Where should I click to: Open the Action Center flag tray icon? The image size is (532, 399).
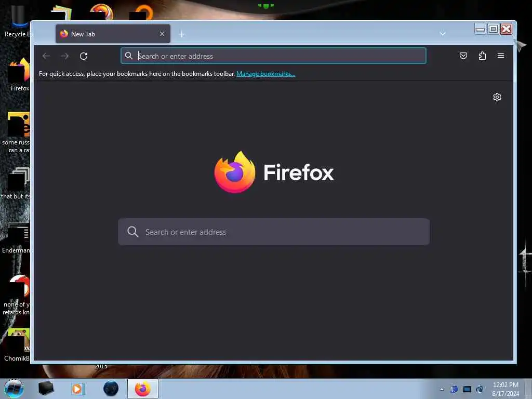454,389
